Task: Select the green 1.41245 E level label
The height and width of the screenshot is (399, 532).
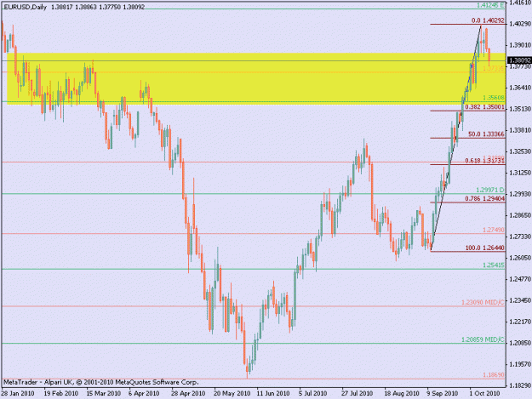Action: (x=490, y=5)
